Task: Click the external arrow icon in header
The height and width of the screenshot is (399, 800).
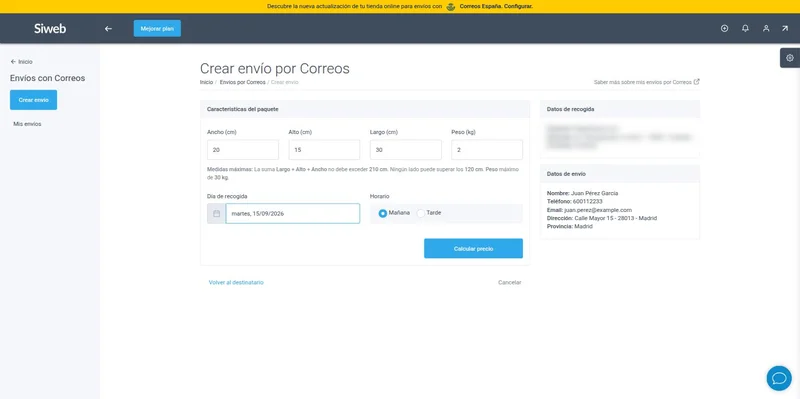Action: click(x=785, y=29)
